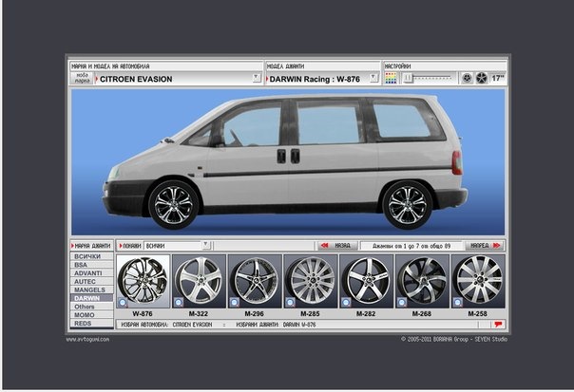This screenshot has width=574, height=392.
Task: Click the status text 'DARWIN W-876'
Action: pos(299,325)
